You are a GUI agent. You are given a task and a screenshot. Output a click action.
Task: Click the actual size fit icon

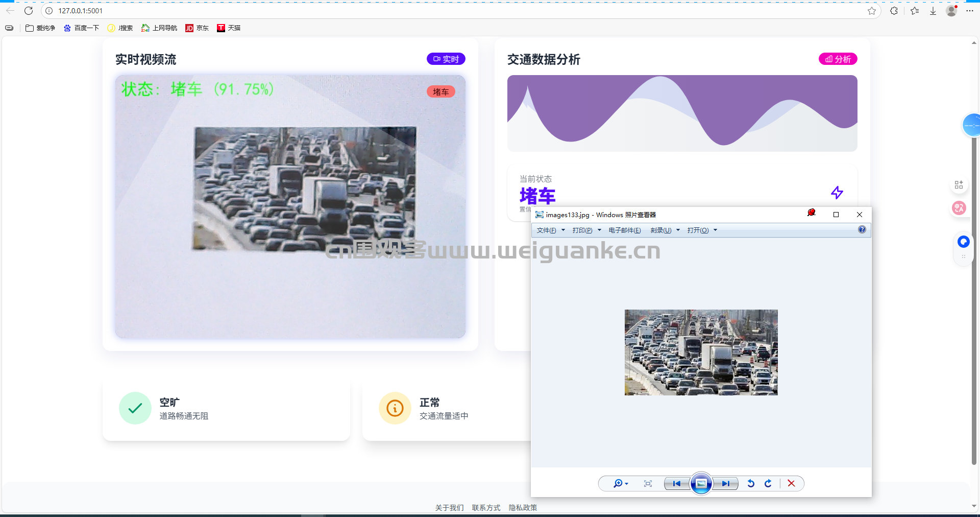pos(648,483)
